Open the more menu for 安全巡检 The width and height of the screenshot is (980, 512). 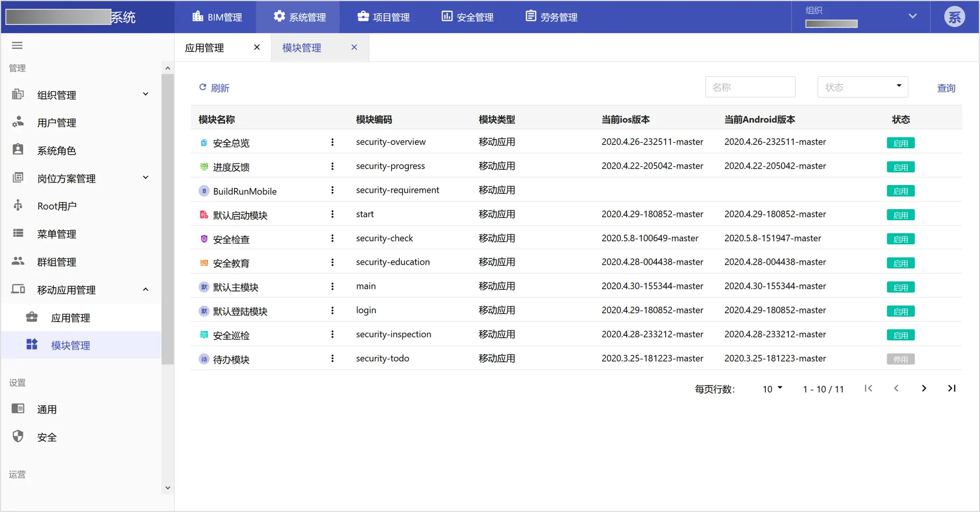click(x=333, y=334)
